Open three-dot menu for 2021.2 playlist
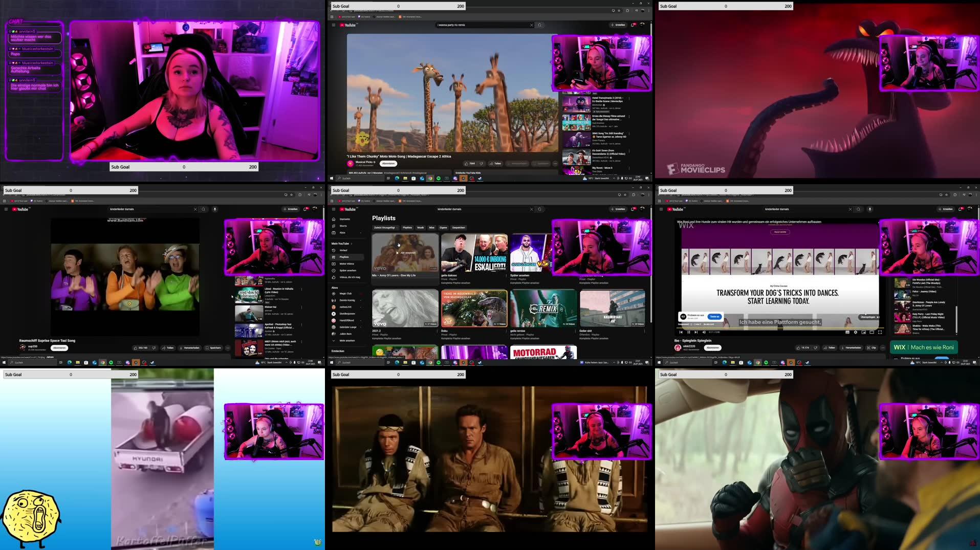 pos(436,332)
